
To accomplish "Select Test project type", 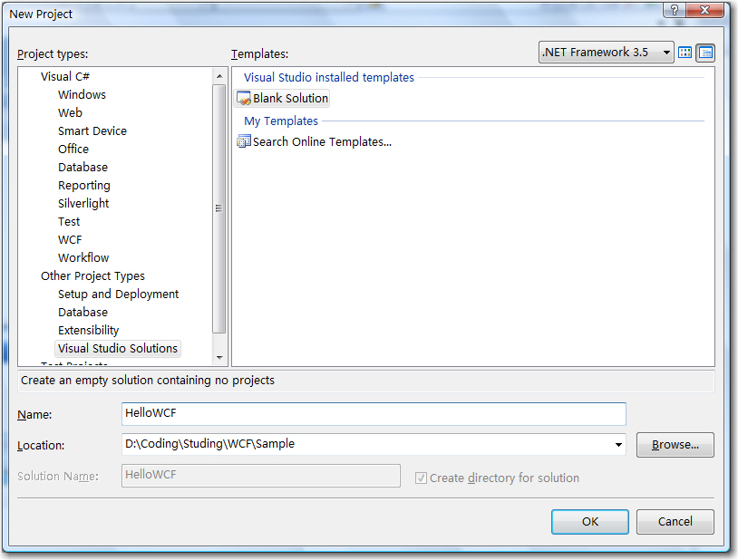I will (x=69, y=222).
